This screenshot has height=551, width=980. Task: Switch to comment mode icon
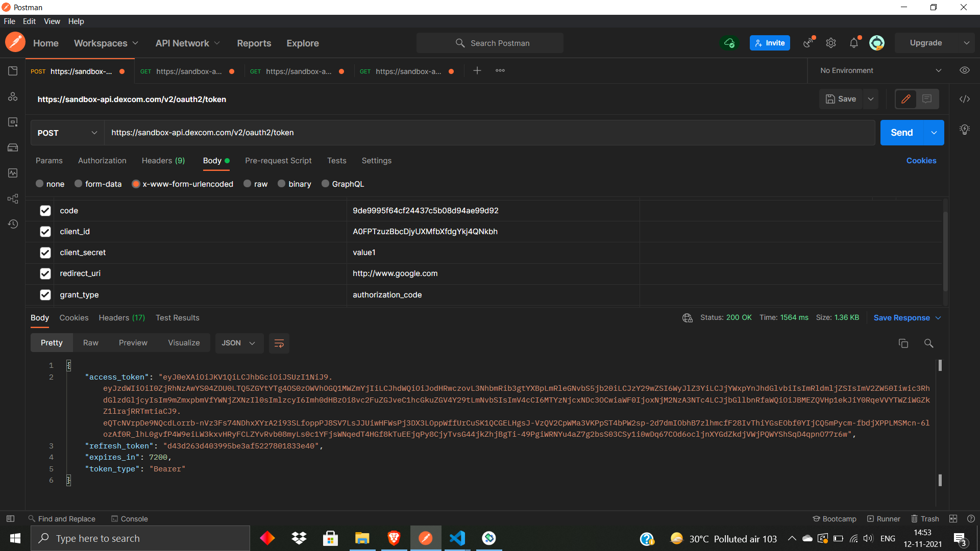tap(927, 99)
